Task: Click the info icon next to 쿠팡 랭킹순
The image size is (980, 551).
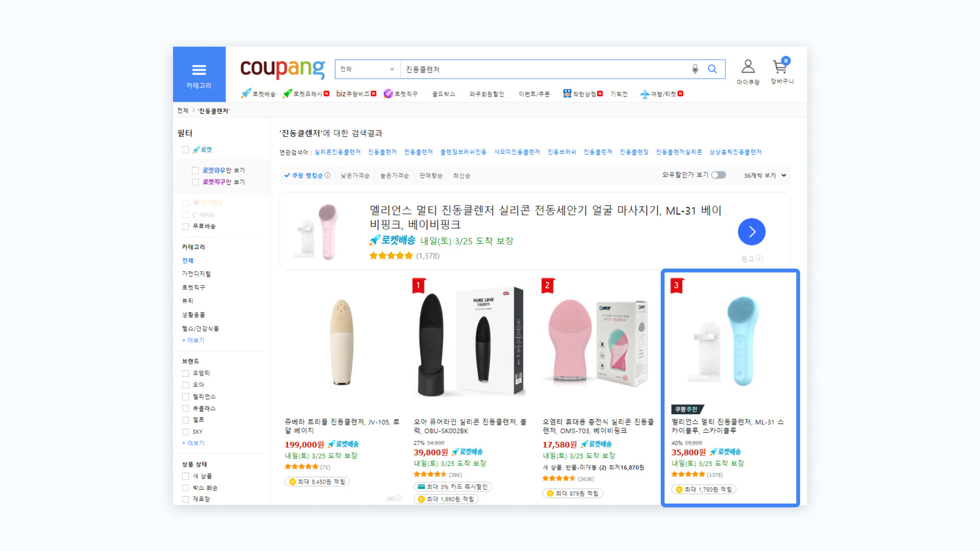Action: click(328, 175)
